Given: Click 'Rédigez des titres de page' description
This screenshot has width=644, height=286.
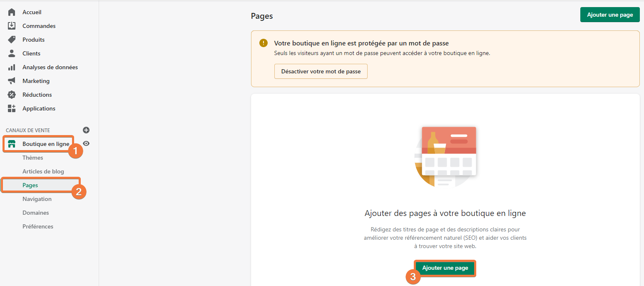Looking at the screenshot, I should click(x=445, y=238).
